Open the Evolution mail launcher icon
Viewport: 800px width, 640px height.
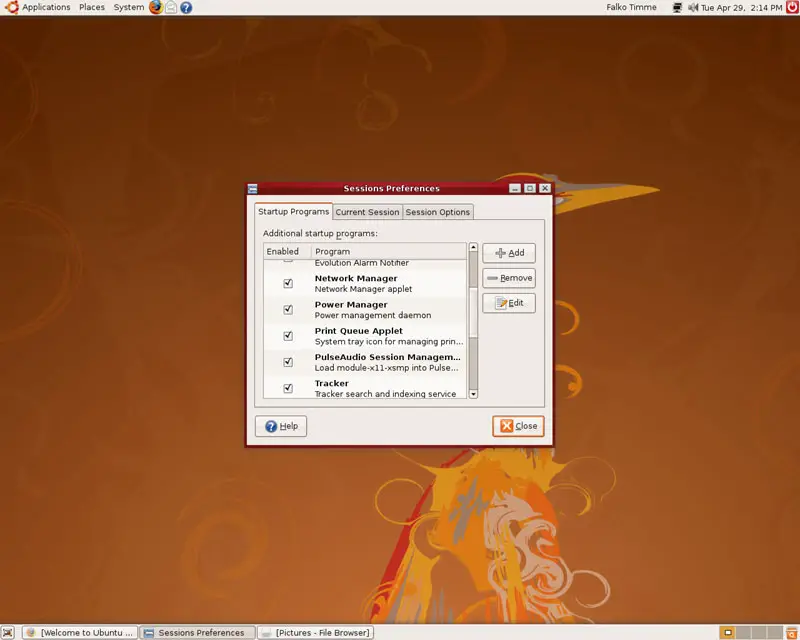[x=171, y=7]
